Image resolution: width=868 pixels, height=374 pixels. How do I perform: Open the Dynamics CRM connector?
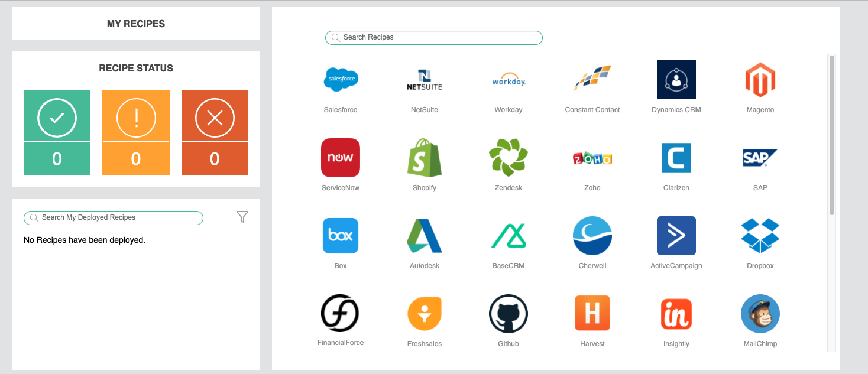click(x=676, y=79)
